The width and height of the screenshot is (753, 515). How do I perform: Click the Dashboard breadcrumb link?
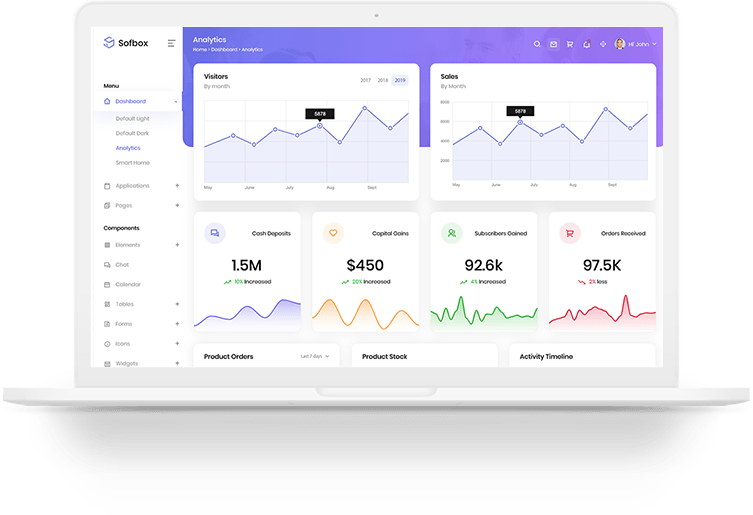tap(224, 49)
